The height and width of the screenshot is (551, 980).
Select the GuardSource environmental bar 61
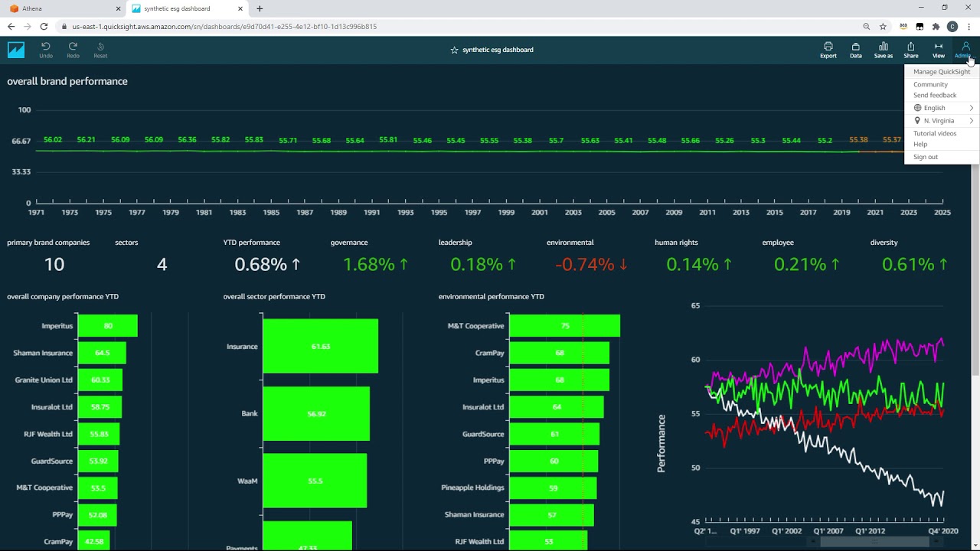[554, 434]
